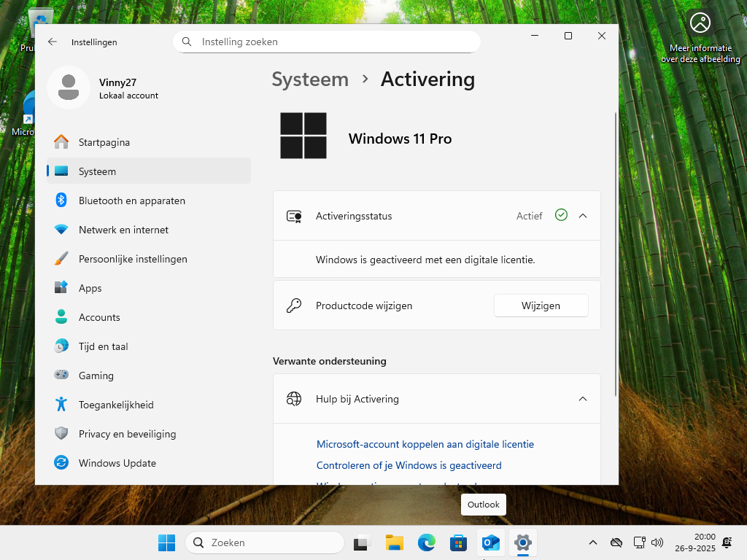
Task: Go back with the arrow in Settings
Action: (x=53, y=42)
